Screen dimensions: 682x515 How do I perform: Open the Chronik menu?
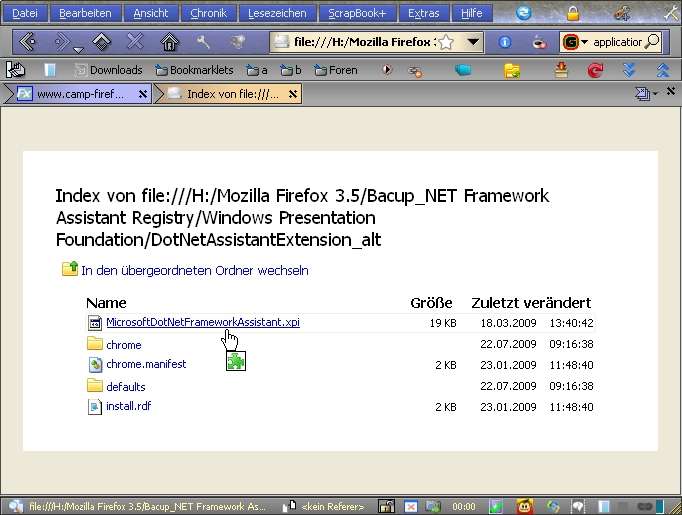208,13
